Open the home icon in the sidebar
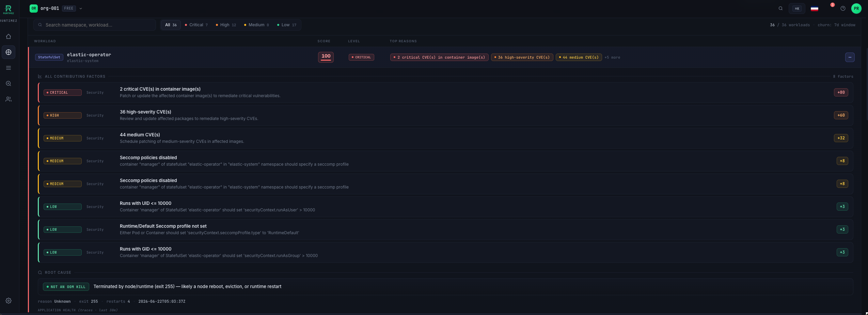868x315 pixels. pyautogui.click(x=9, y=36)
